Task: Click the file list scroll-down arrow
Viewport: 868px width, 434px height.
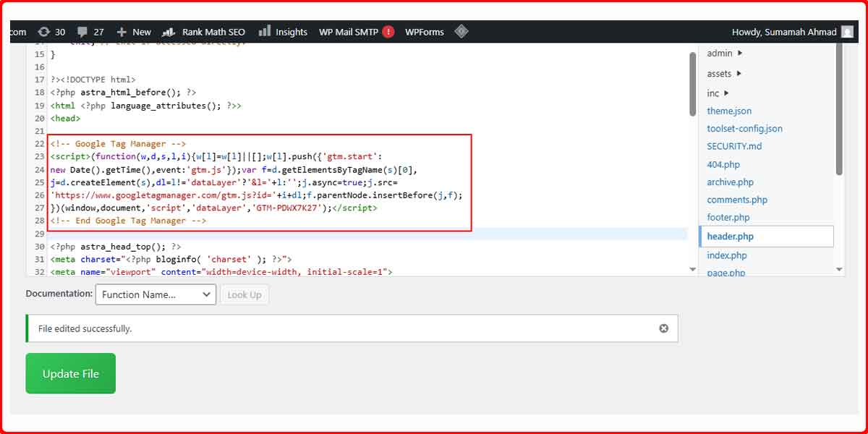Action: coord(839,270)
